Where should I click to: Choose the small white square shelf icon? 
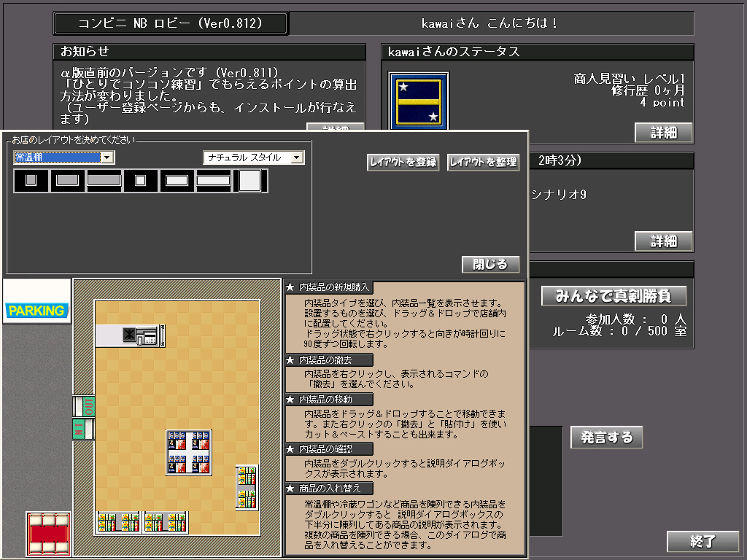click(x=141, y=180)
